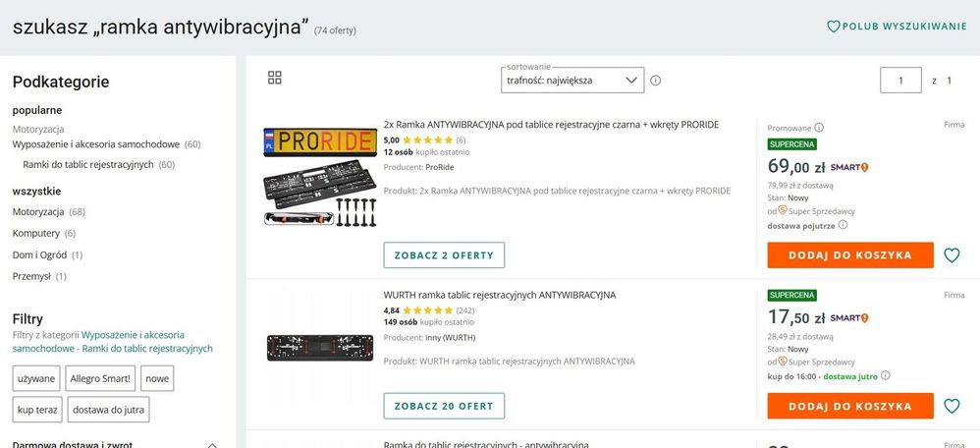The image size is (980, 448).
Task: Toggle the Allegro Smart! filter
Action: (100, 378)
